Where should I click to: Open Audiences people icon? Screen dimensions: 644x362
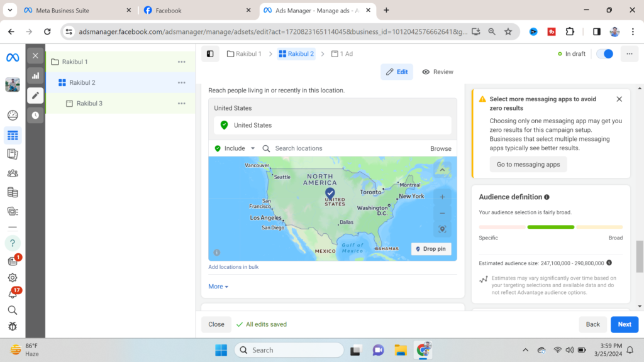[x=13, y=173]
